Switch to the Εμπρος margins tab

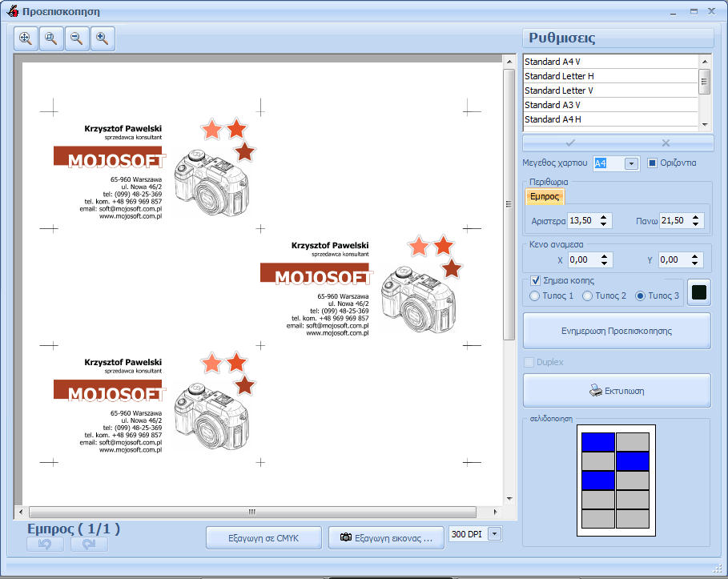(545, 196)
